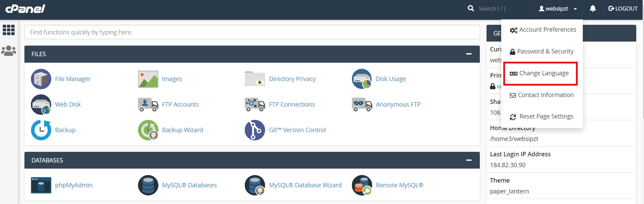Follow the Anonymous FTP link
Image resolution: width=644 pixels, height=204 pixels.
[x=398, y=105]
